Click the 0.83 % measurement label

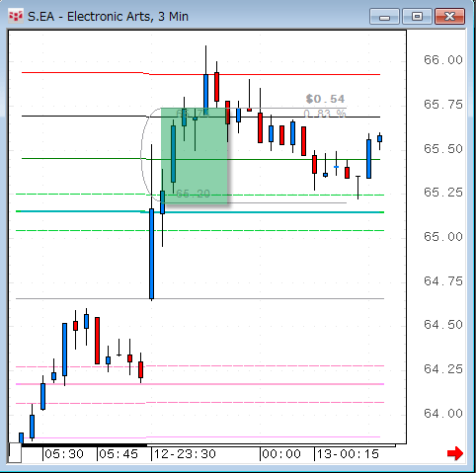coord(325,114)
